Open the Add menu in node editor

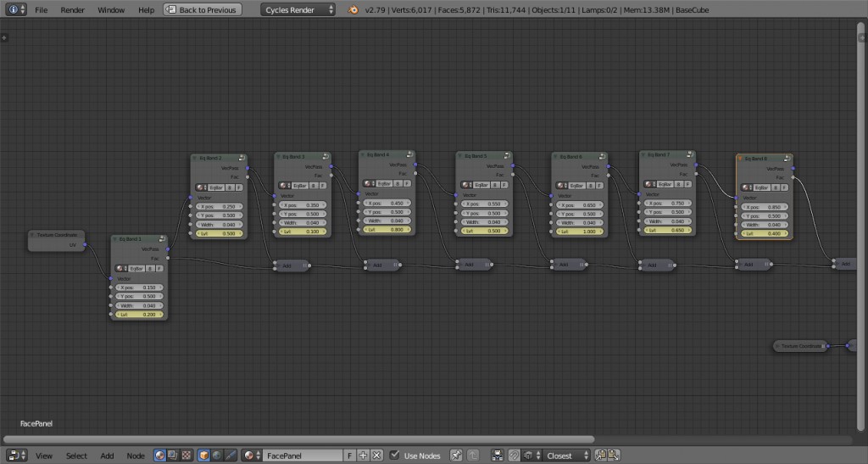pos(107,456)
